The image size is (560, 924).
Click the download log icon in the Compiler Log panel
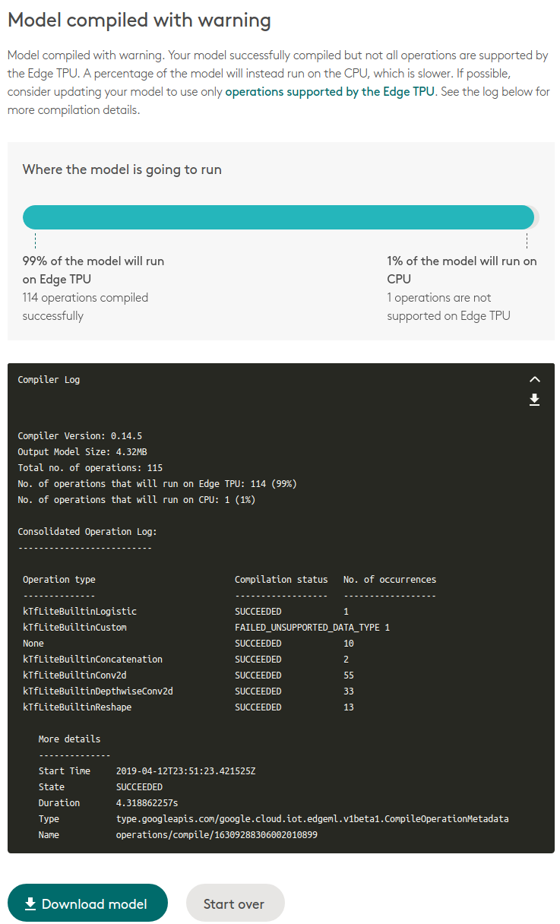(x=535, y=399)
